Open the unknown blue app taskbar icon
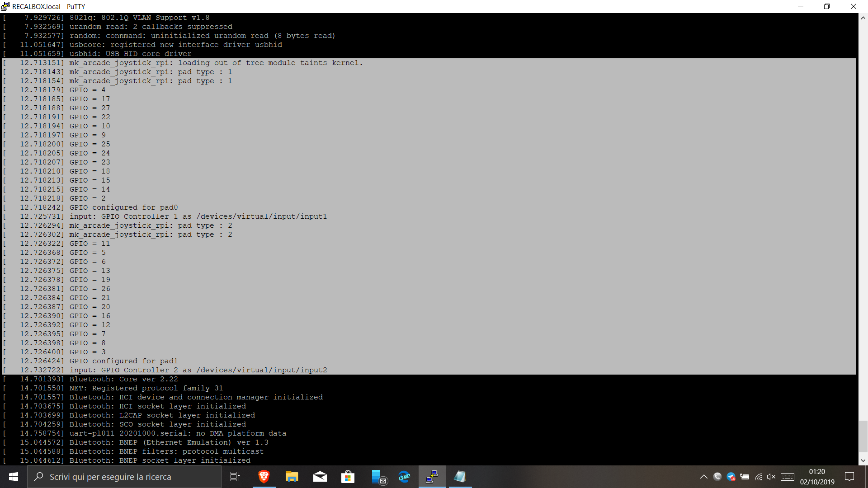 click(377, 477)
